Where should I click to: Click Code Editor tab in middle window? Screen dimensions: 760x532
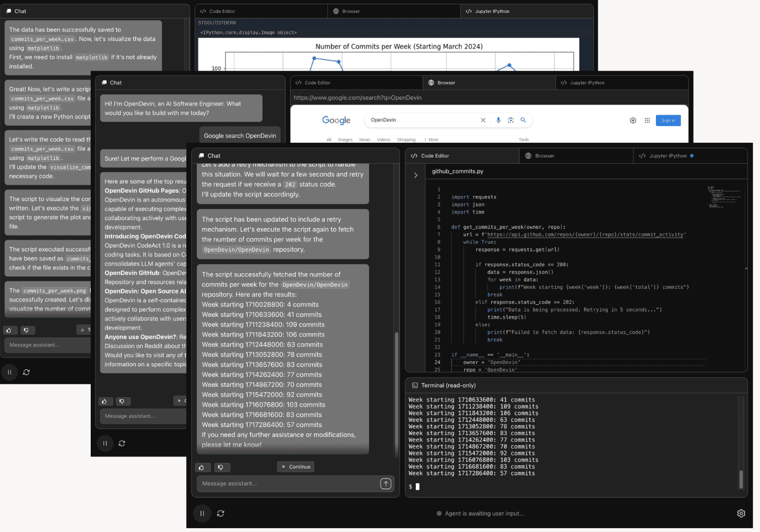pos(356,83)
